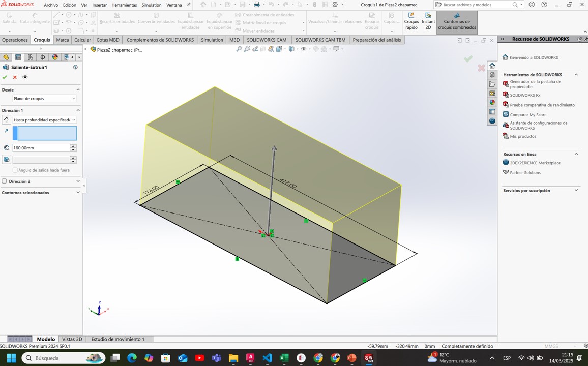The image size is (588, 366).
Task: Enable the Dirección 2 checkbox
Action: click(x=4, y=181)
